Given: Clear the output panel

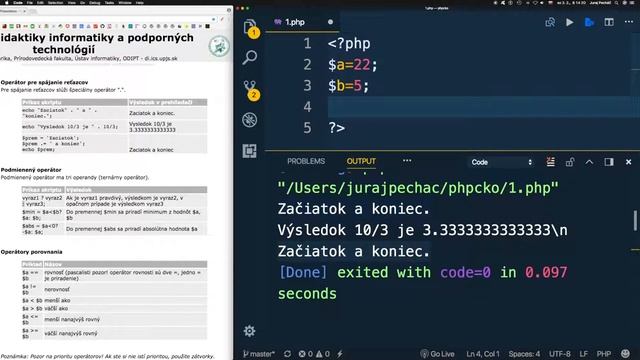Looking at the screenshot, I should coord(551,162).
